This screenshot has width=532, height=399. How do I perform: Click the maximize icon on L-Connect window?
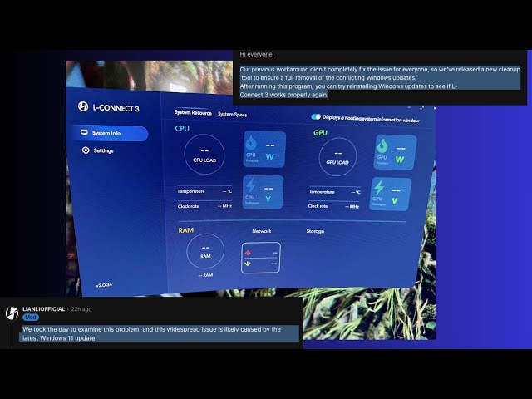pyautogui.click(x=421, y=108)
